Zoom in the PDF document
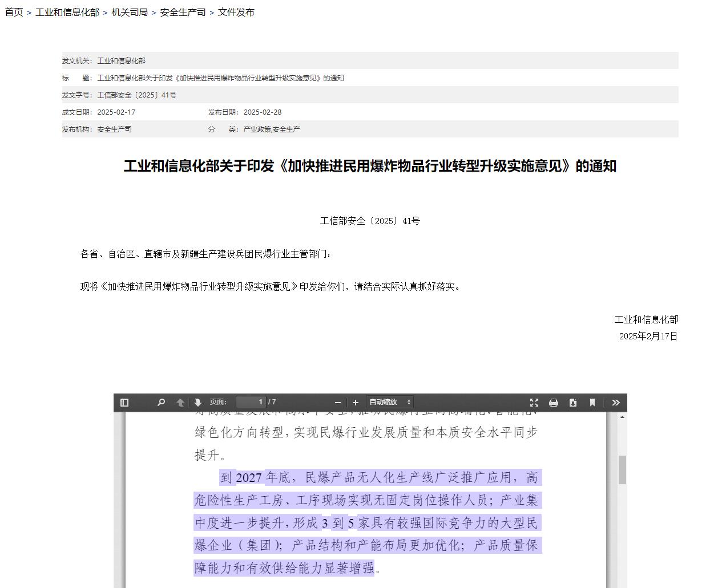 click(356, 403)
